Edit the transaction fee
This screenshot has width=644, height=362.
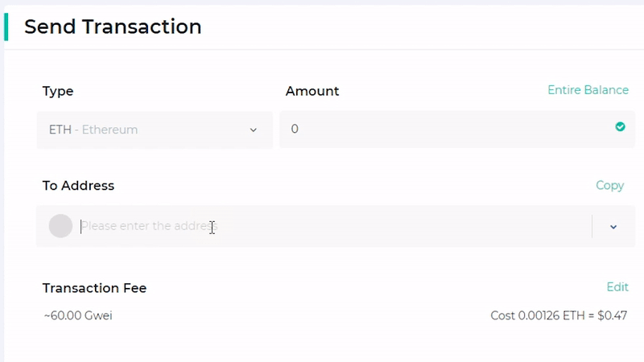[617, 287]
